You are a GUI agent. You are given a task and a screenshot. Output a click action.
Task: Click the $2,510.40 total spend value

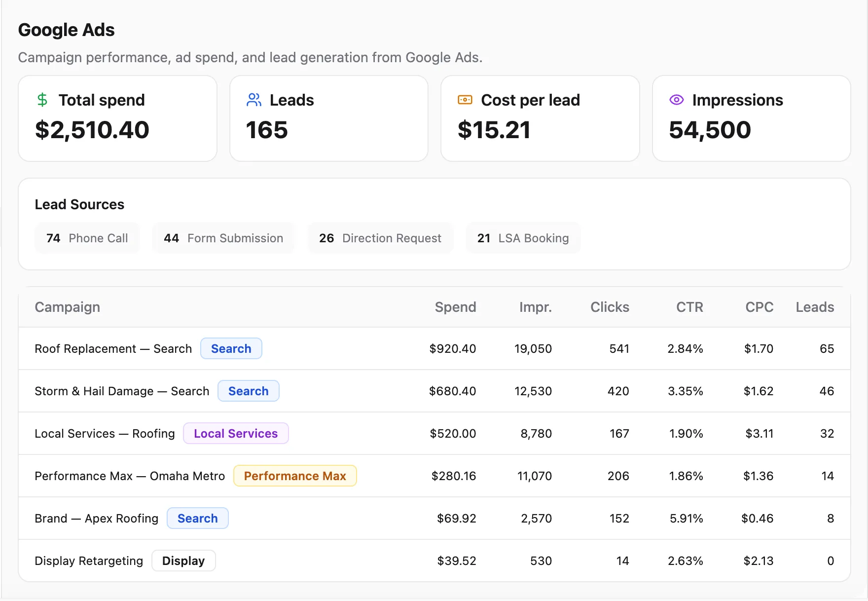click(x=92, y=130)
